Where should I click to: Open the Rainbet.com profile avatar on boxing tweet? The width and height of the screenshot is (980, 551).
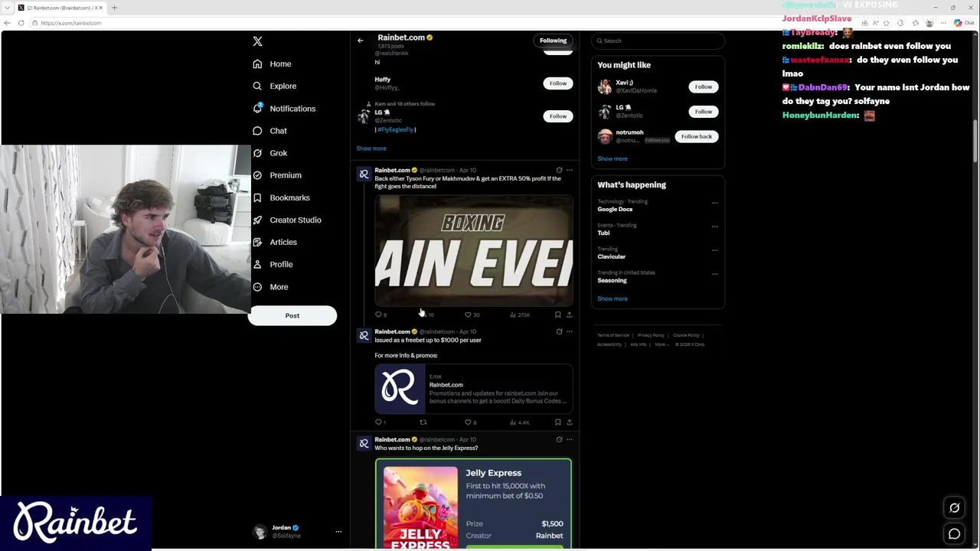(364, 174)
